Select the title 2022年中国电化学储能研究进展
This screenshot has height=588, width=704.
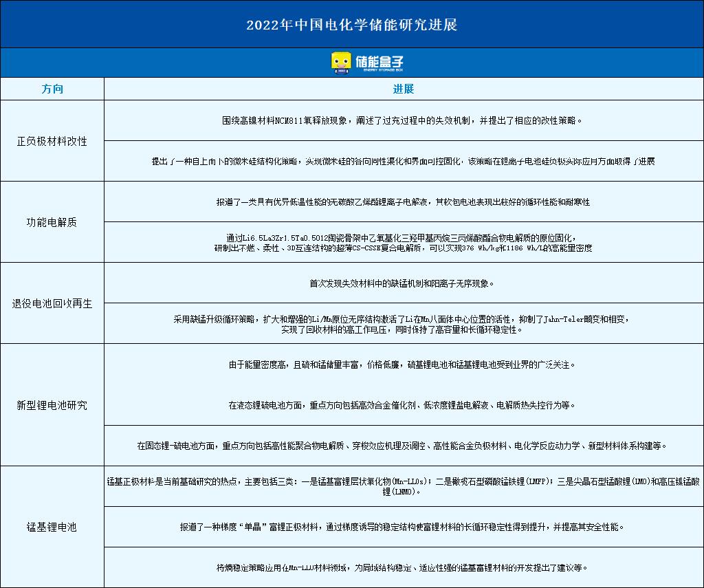click(x=351, y=25)
